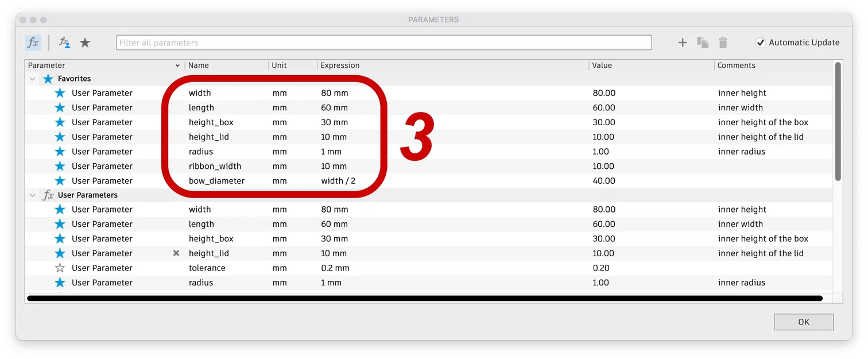Click the fx icon of the User Parameters group header
Image resolution: width=868 pixels, height=359 pixels.
coord(48,195)
